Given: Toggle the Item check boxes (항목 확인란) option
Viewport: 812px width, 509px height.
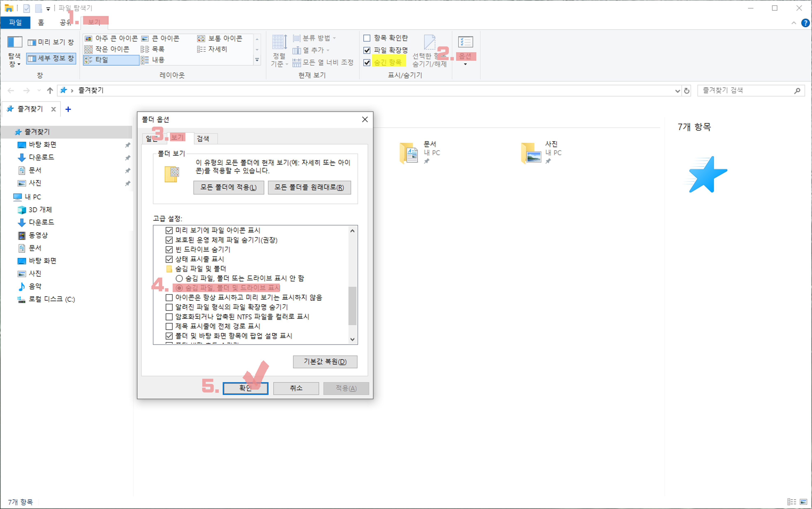Looking at the screenshot, I should (367, 38).
